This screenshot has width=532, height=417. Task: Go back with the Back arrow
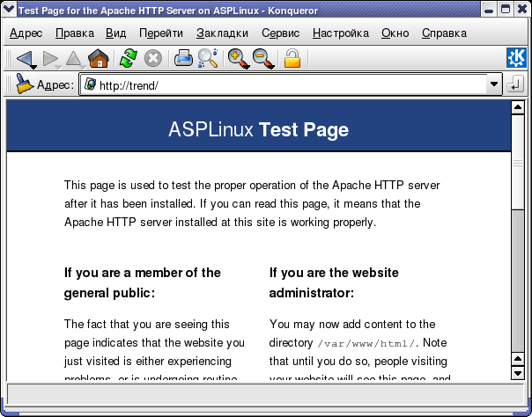(26, 59)
